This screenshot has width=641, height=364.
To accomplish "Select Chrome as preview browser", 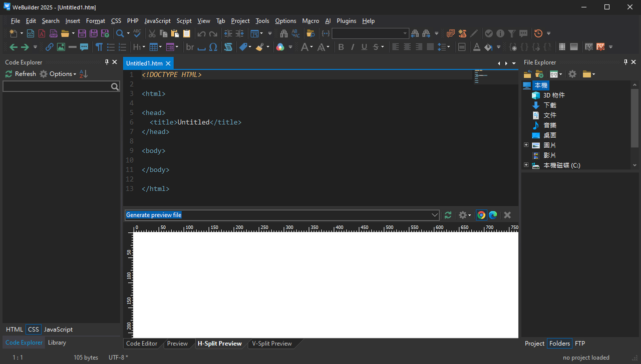I will [x=481, y=215].
